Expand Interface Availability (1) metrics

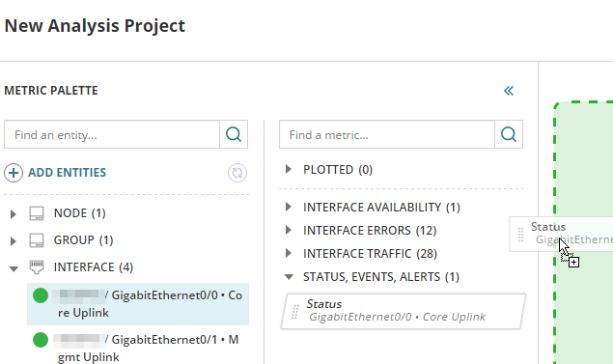(289, 207)
